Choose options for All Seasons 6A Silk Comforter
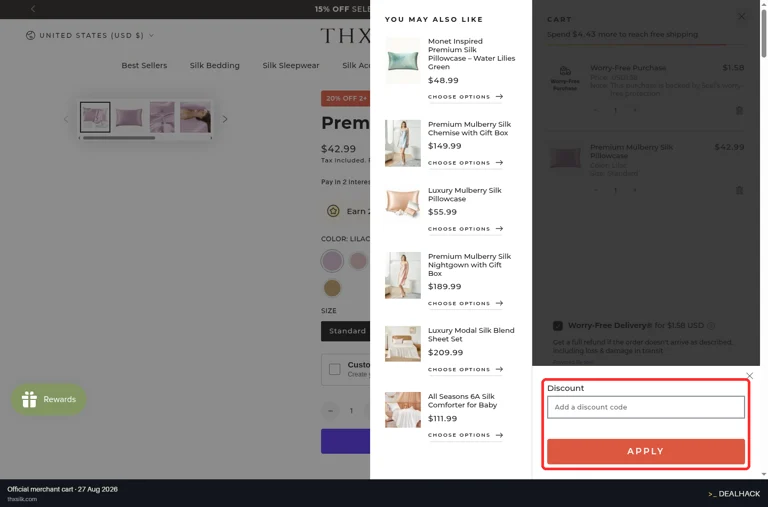The image size is (768, 507). pyautogui.click(x=465, y=435)
